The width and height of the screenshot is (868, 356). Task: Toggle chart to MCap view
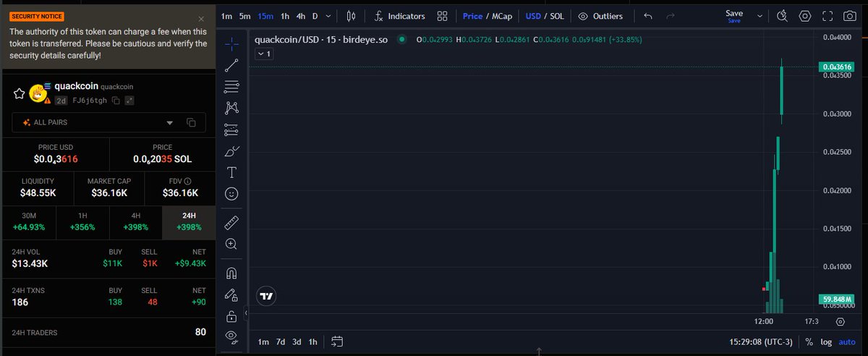[501, 16]
